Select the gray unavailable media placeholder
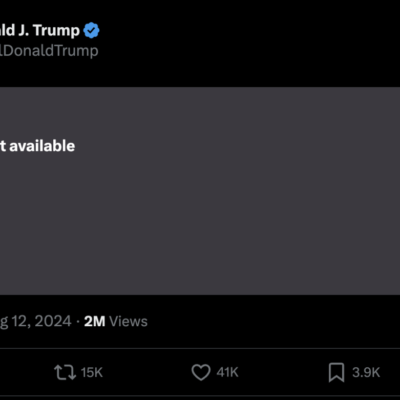Screen dimensions: 400x400 coord(200,191)
